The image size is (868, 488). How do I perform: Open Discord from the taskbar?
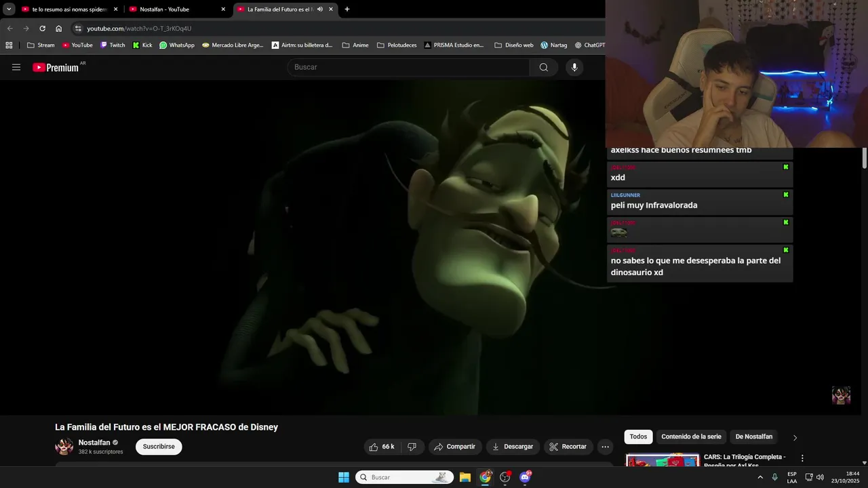(x=525, y=477)
